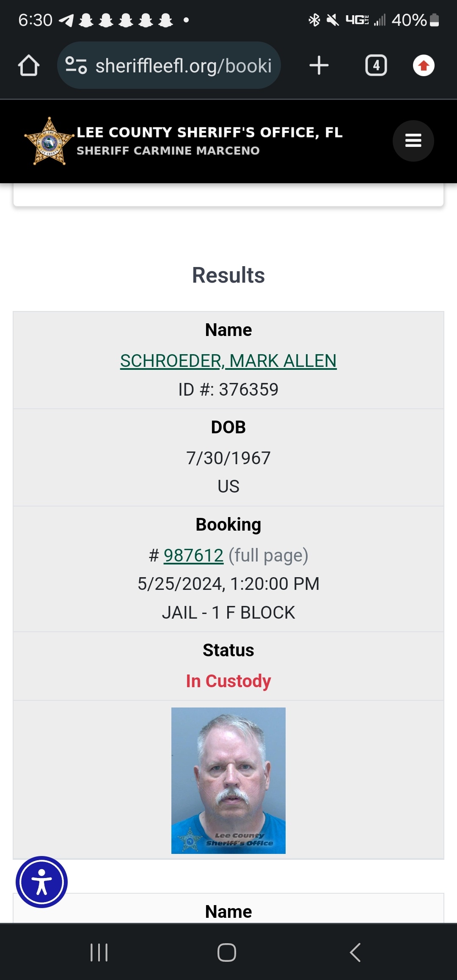Viewport: 457px width, 980px height.
Task: Tap the inmate mugshot photo
Action: click(228, 781)
